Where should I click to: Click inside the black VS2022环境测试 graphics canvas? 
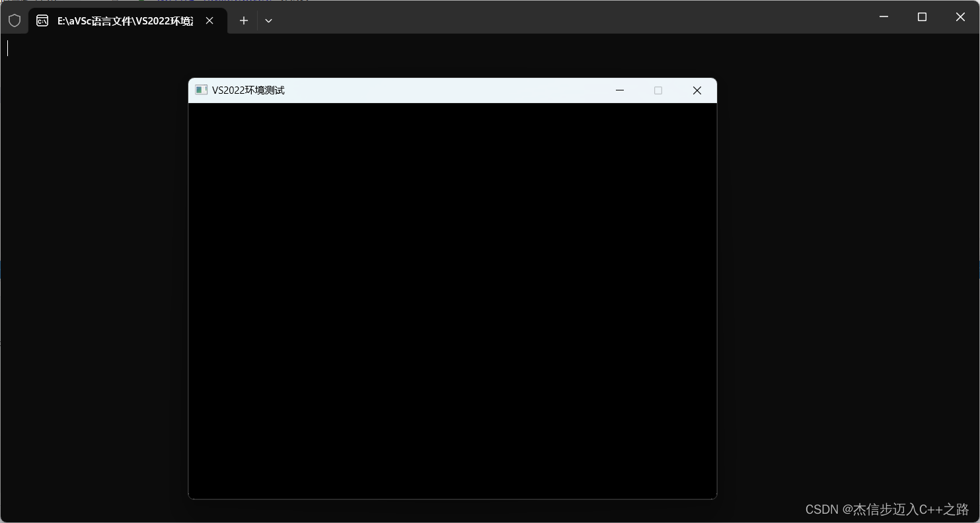pyautogui.click(x=453, y=300)
